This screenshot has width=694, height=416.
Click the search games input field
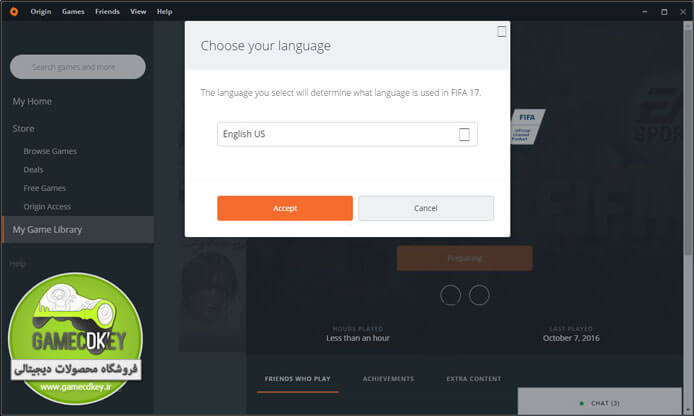[x=77, y=67]
